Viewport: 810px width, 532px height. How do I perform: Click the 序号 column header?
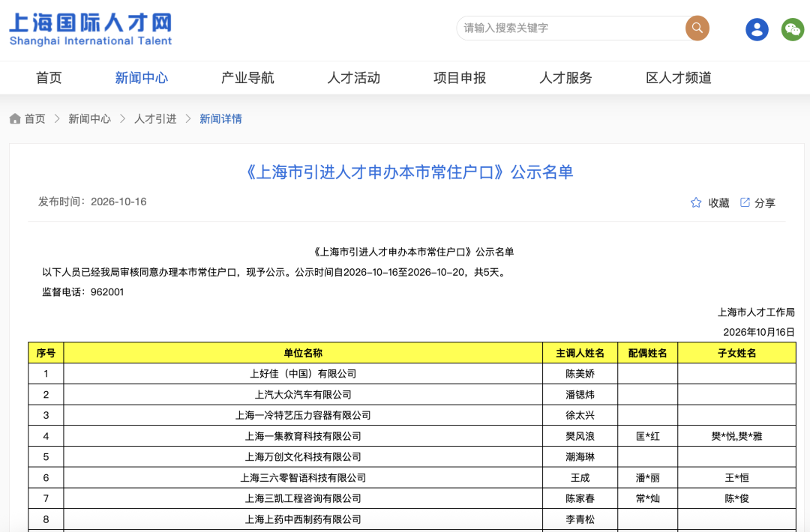pos(46,353)
